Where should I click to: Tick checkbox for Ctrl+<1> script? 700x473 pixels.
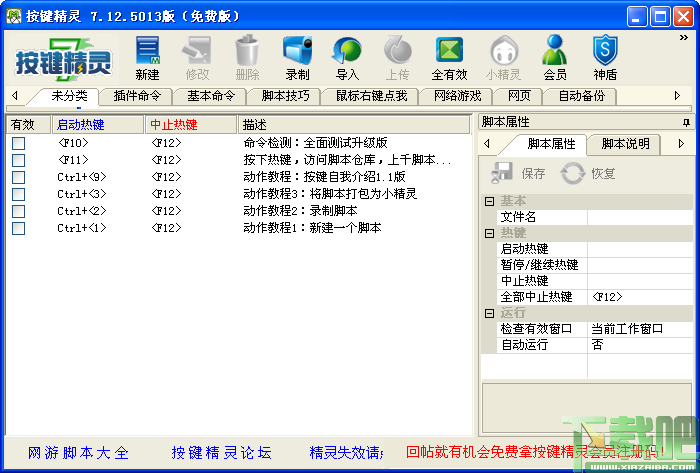point(18,228)
